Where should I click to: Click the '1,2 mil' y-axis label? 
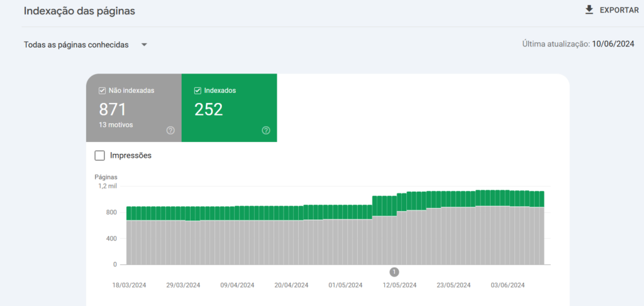tap(108, 186)
